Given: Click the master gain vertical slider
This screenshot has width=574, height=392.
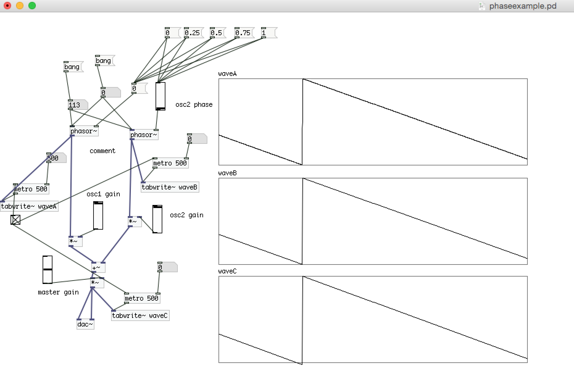Looking at the screenshot, I should [x=47, y=270].
